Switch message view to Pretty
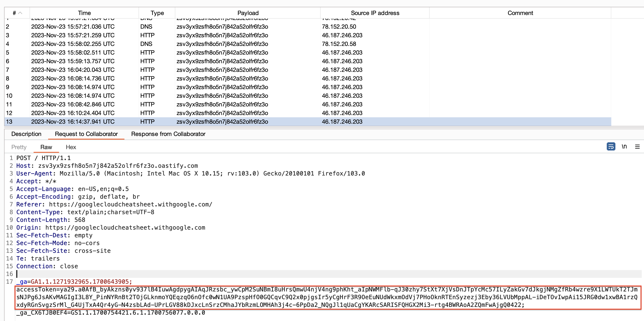 pos(19,147)
